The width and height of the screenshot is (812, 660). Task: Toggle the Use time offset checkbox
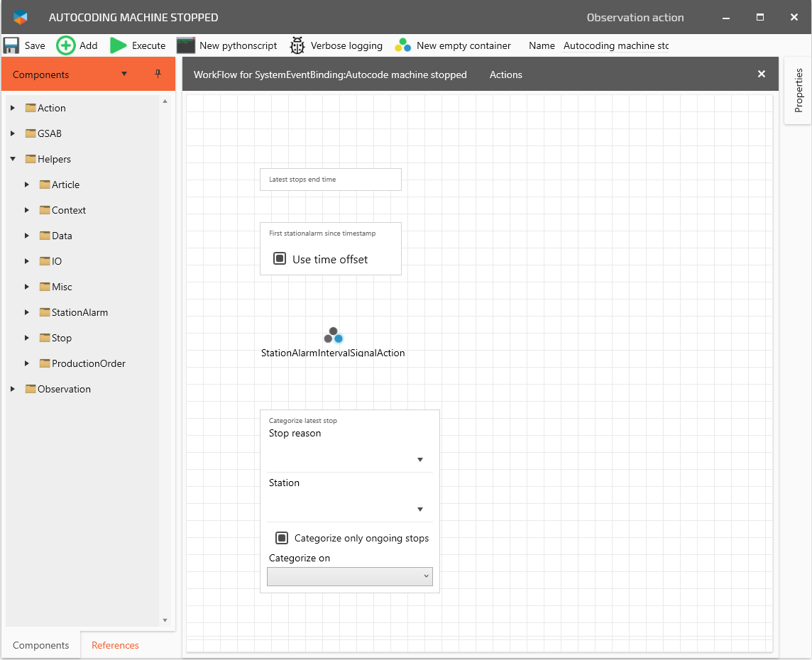point(280,259)
